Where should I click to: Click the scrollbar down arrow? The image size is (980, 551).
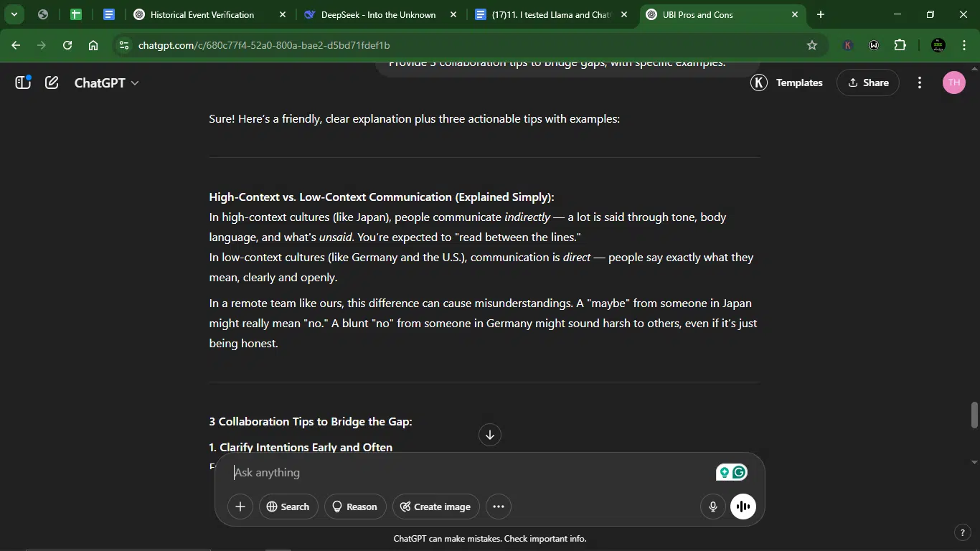click(x=974, y=462)
